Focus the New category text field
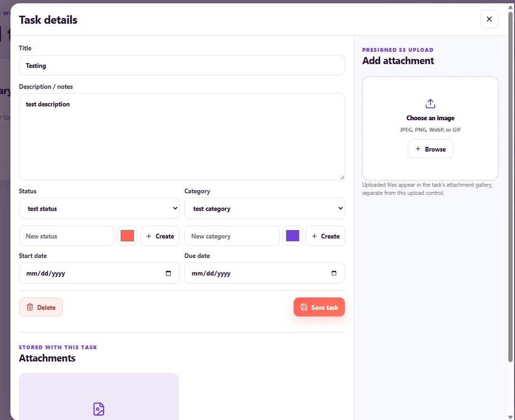515x420 pixels. 232,236
